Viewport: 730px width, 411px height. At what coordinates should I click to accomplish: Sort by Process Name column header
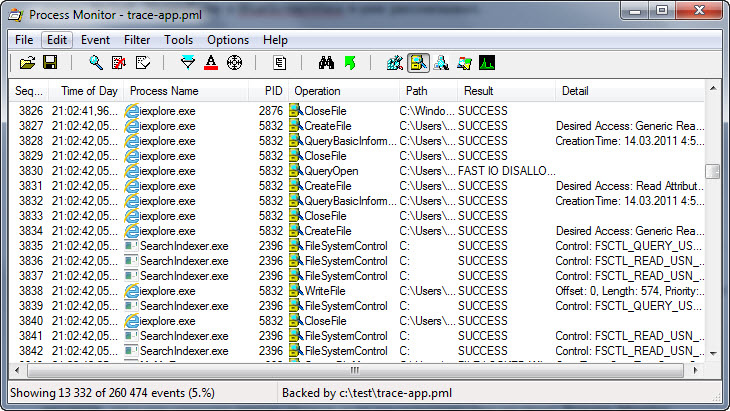pyautogui.click(x=186, y=91)
